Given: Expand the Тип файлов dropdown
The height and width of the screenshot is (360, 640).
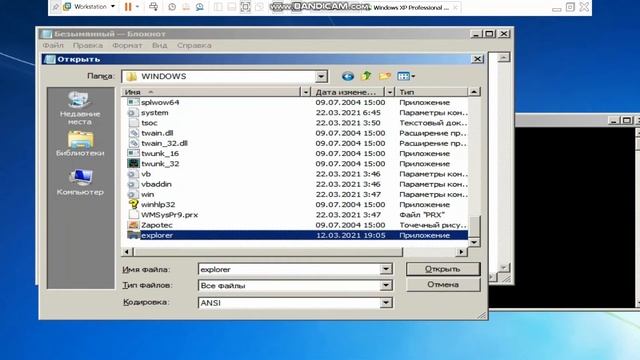Looking at the screenshot, I should (x=386, y=285).
